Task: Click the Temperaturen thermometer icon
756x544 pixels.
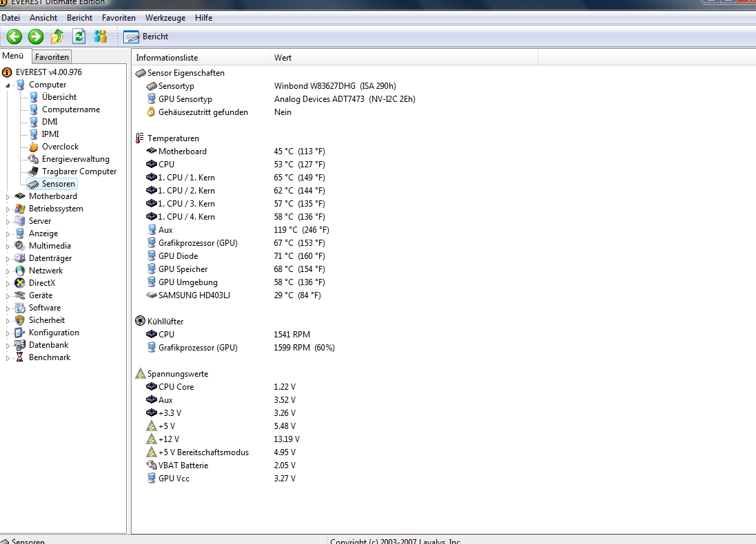Action: point(140,138)
